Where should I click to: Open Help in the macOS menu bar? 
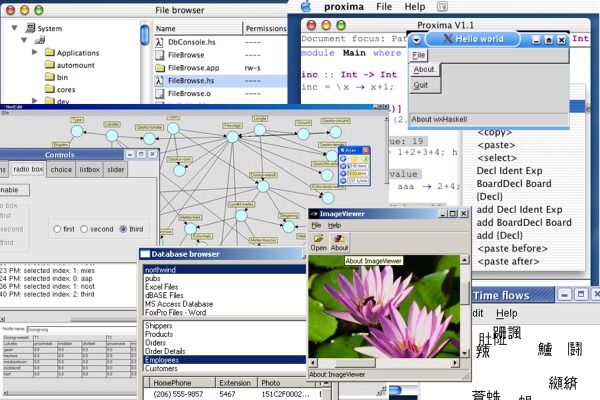[x=415, y=7]
